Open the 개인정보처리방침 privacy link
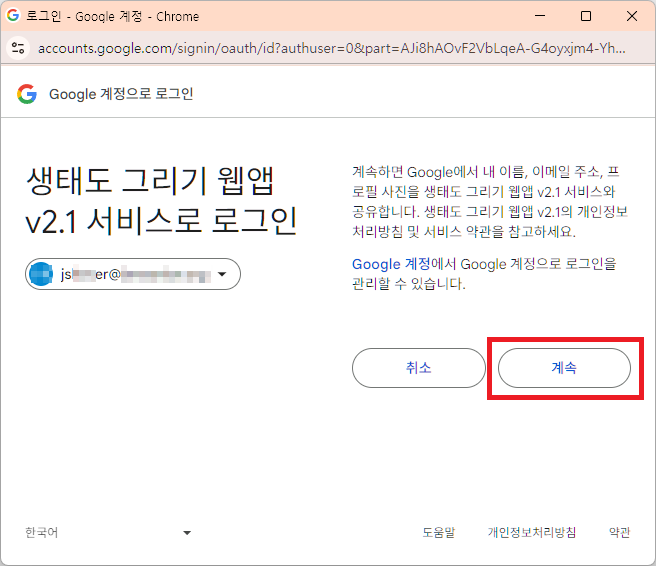656x566 pixels. coord(532,533)
